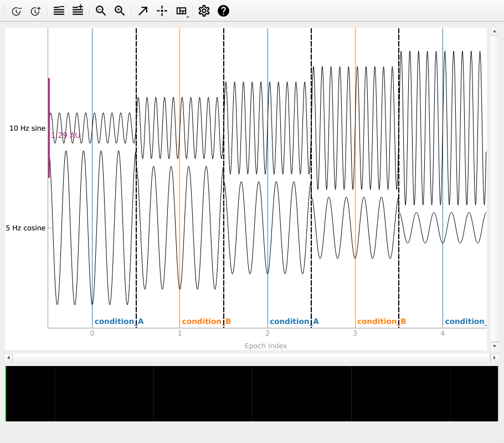Select the 10 Hz sine channel label
The width and height of the screenshot is (504, 443).
27,128
